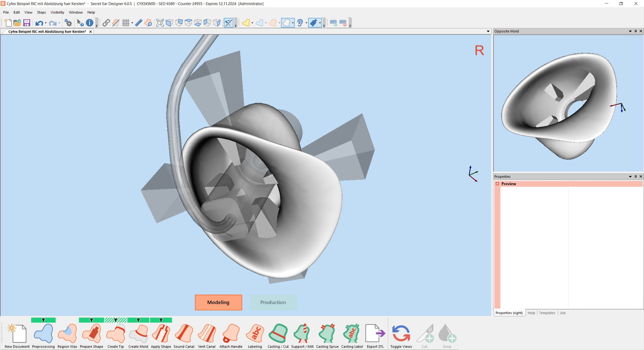Toggle the Preview checkbox in Properties
644x350 pixels.
[x=497, y=184]
